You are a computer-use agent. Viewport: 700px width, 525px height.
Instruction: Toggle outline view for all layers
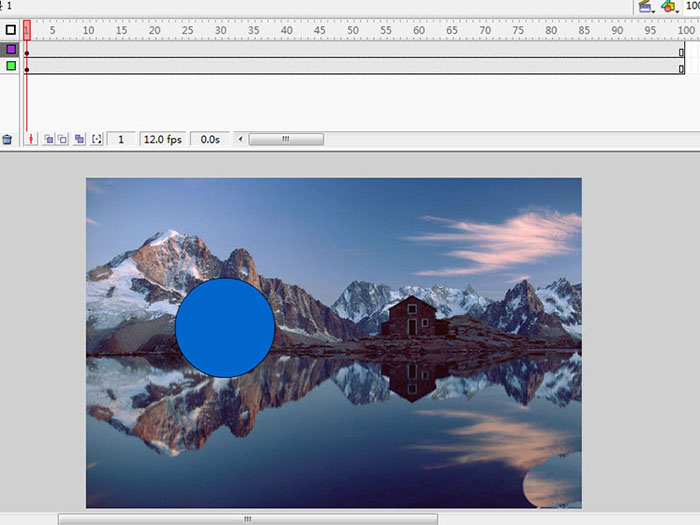11,30
